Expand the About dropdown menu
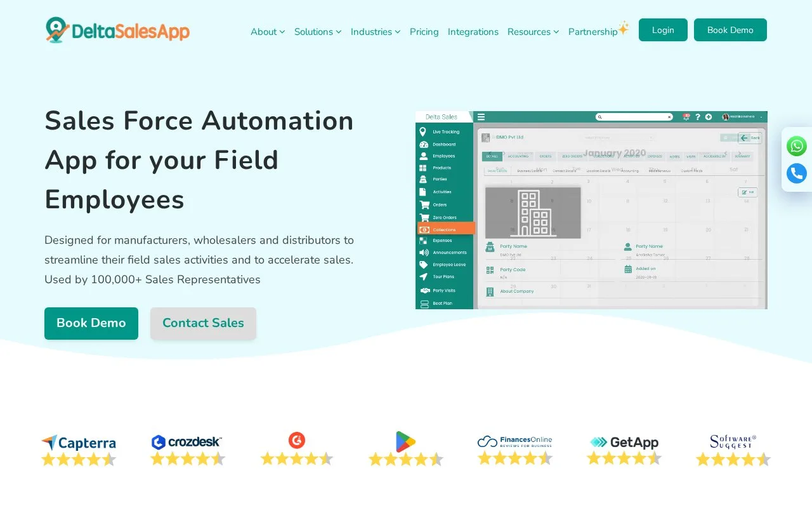This screenshot has width=812, height=508. (268, 32)
